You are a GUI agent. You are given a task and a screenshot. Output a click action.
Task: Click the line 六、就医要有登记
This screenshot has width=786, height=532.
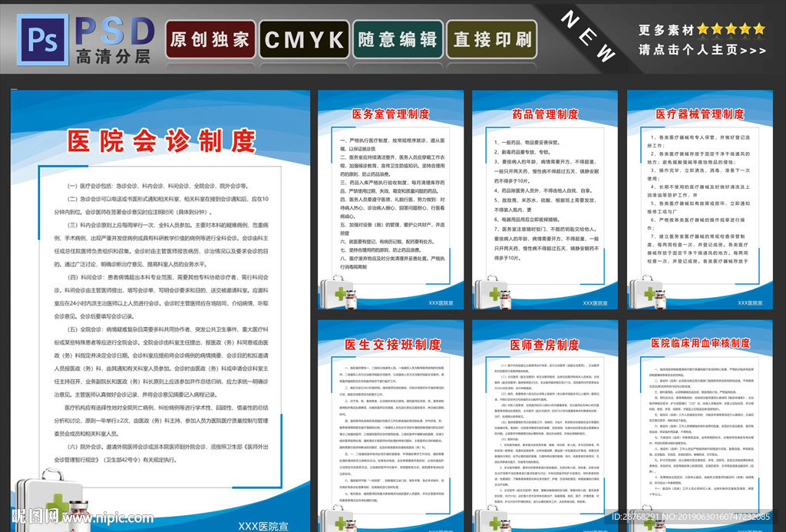(x=387, y=242)
